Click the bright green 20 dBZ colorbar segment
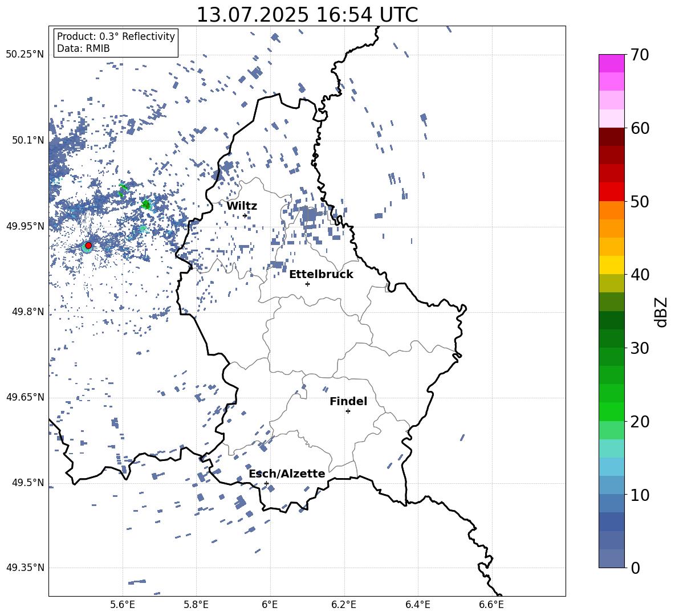The image size is (675, 616). (612, 411)
